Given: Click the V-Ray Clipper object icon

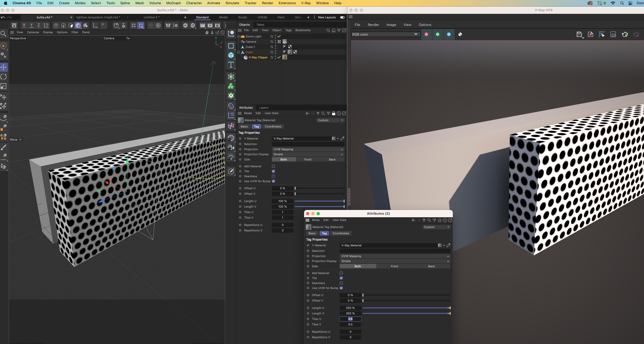Looking at the screenshot, I should pyautogui.click(x=246, y=57).
